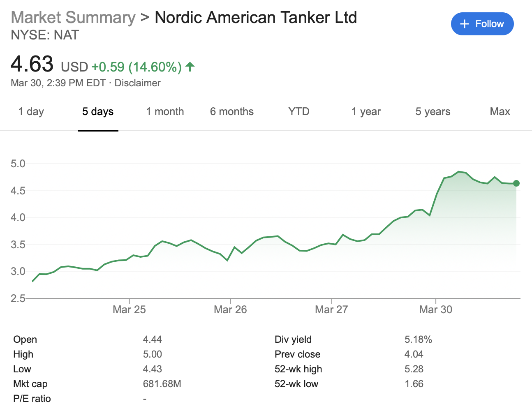This screenshot has width=532, height=411.
Task: Open the Disclaimer link
Action: 137,83
